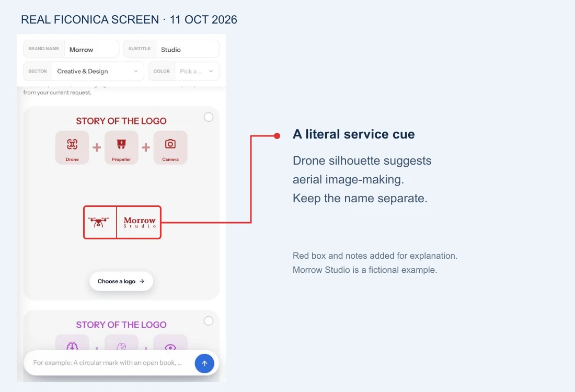
Task: Click the Morrow Studio logo preview
Action: 122,222
